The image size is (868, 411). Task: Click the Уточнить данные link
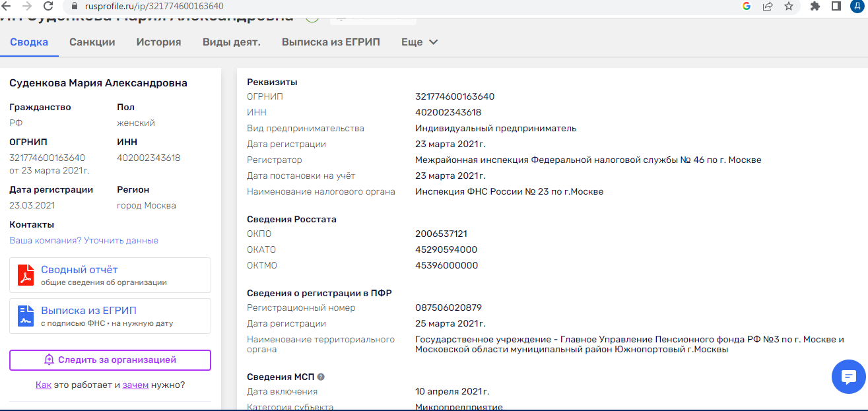coord(121,241)
